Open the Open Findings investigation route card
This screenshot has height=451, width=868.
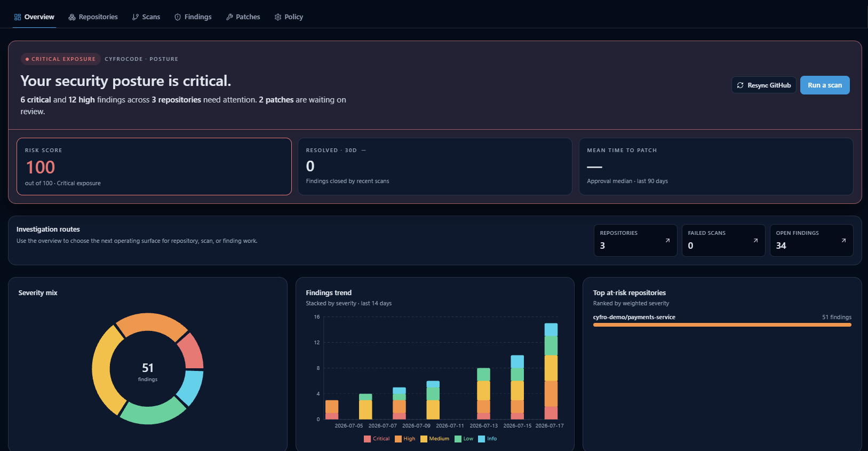(811, 240)
